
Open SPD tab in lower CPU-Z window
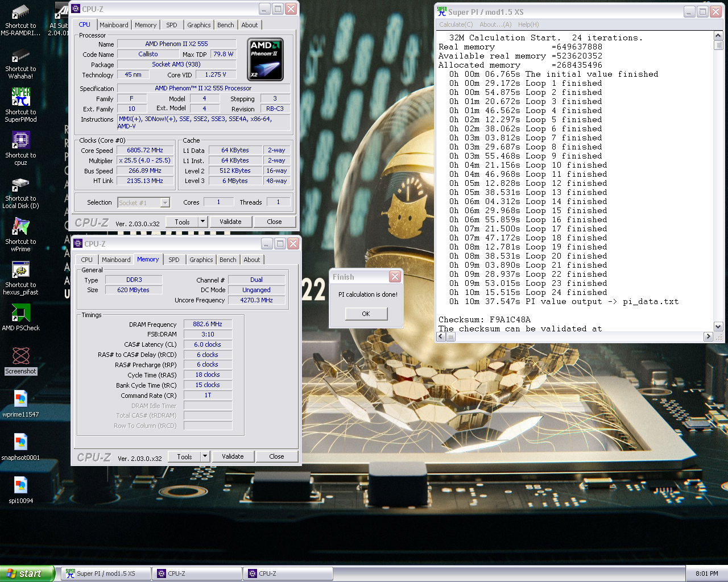point(174,260)
